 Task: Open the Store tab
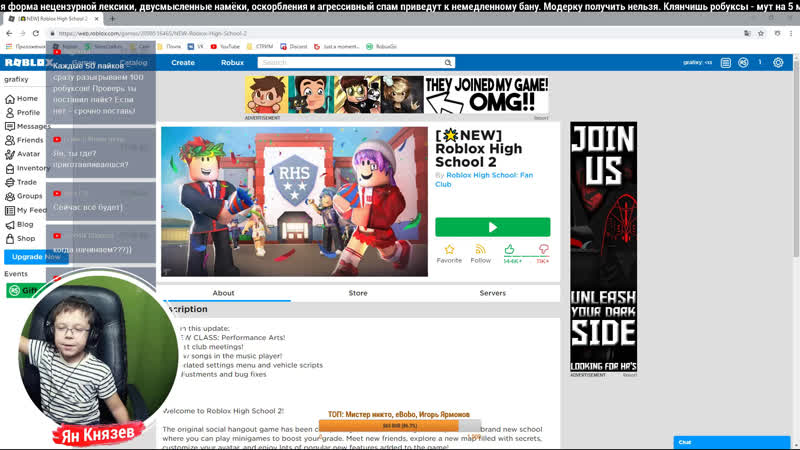pos(357,293)
